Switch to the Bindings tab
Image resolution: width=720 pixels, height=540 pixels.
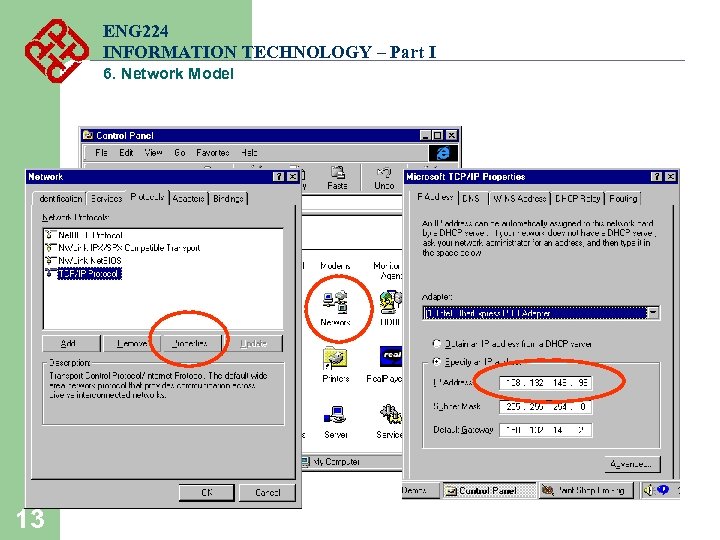tap(228, 198)
